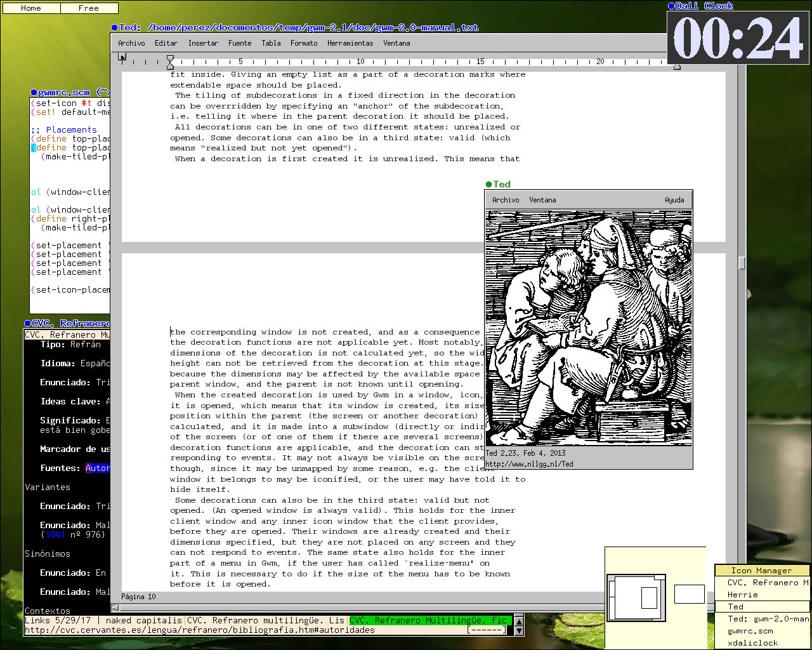
Task: Select the green 'CVC. Refranero Multilingüe. Fic' tab
Action: point(431,620)
